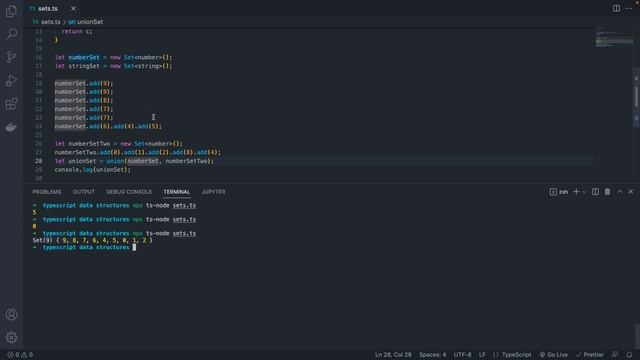Open the Docker view in activity bar
This screenshot has width=640, height=360.
click(x=11, y=127)
